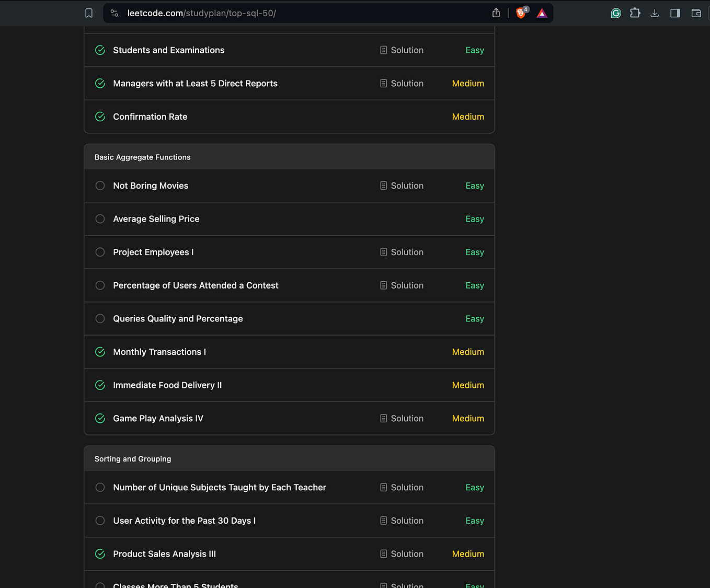Mark Queries Quality and Percentage as complete
This screenshot has width=710, height=588.
click(100, 318)
